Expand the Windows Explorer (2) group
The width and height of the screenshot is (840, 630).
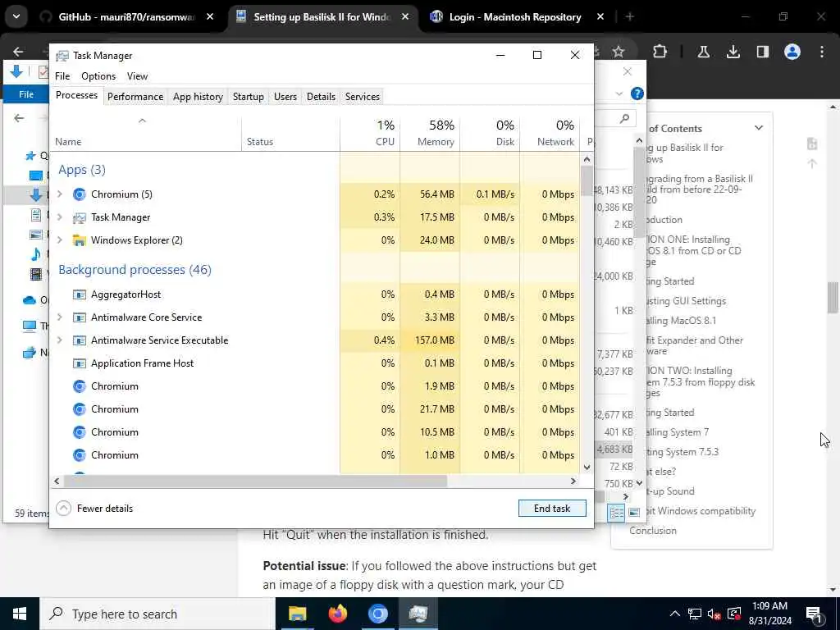click(60, 240)
